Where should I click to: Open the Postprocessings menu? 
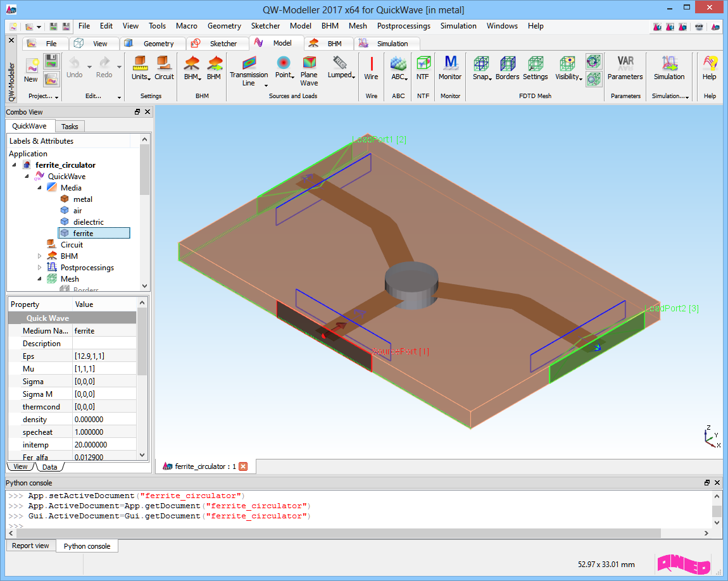(x=403, y=26)
